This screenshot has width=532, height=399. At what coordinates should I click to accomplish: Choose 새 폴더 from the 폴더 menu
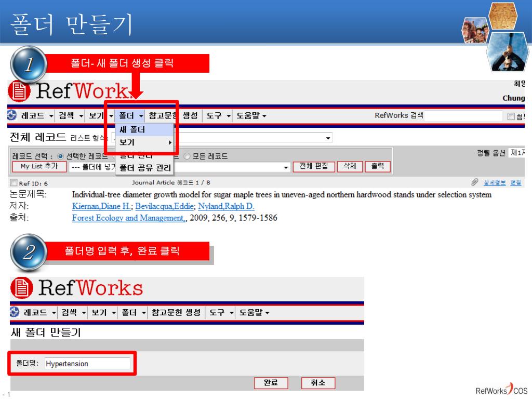tap(144, 129)
